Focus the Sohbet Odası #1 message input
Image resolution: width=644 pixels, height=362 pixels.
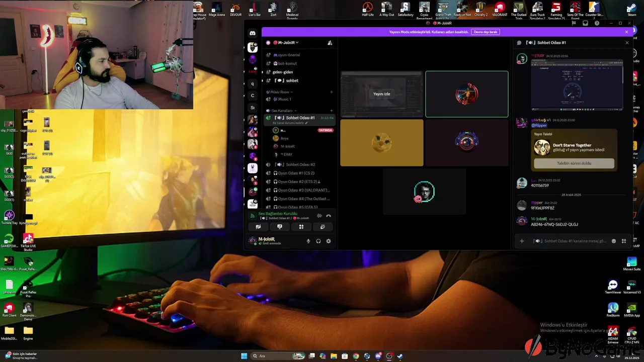(570, 241)
